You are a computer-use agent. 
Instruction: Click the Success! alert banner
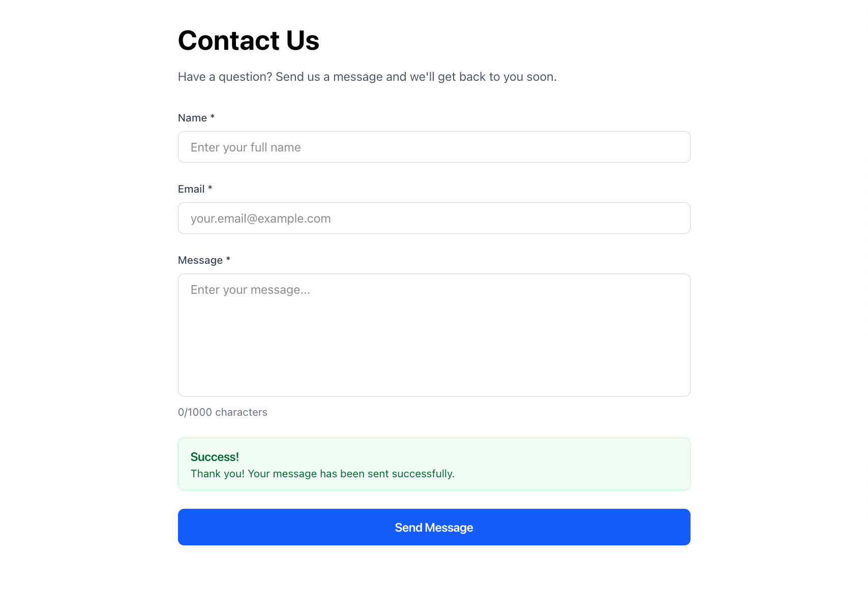[433, 464]
